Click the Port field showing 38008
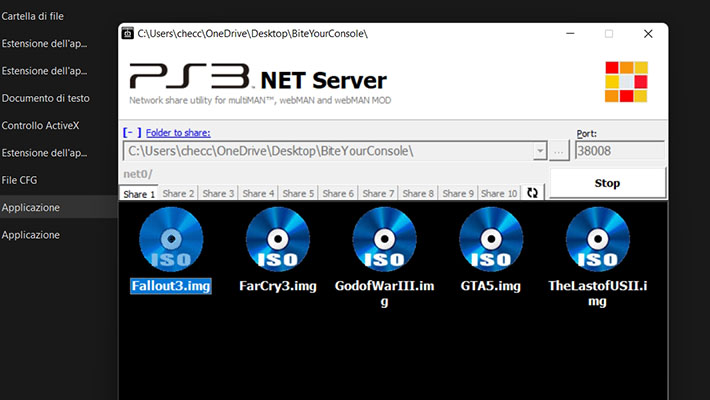 pyautogui.click(x=620, y=151)
